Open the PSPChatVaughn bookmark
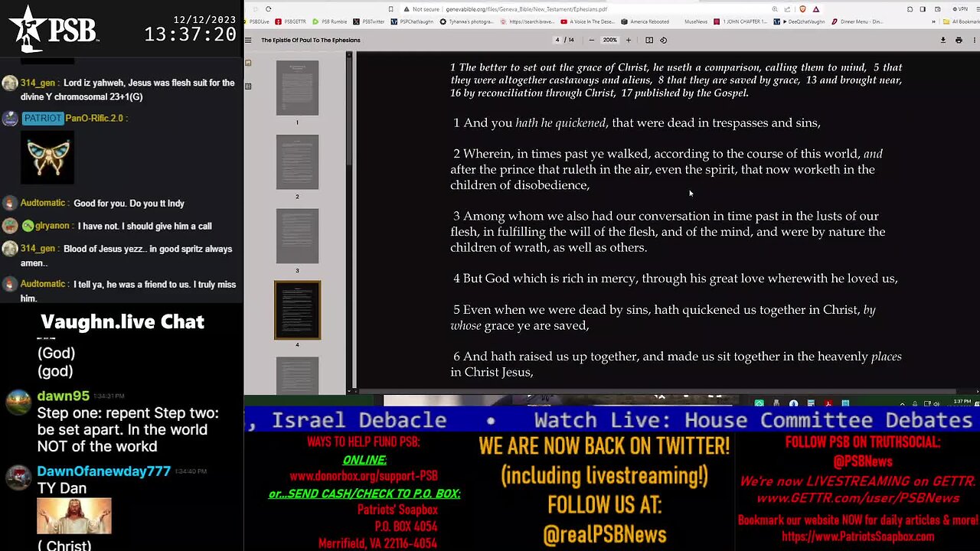This screenshot has width=980, height=551. point(411,21)
